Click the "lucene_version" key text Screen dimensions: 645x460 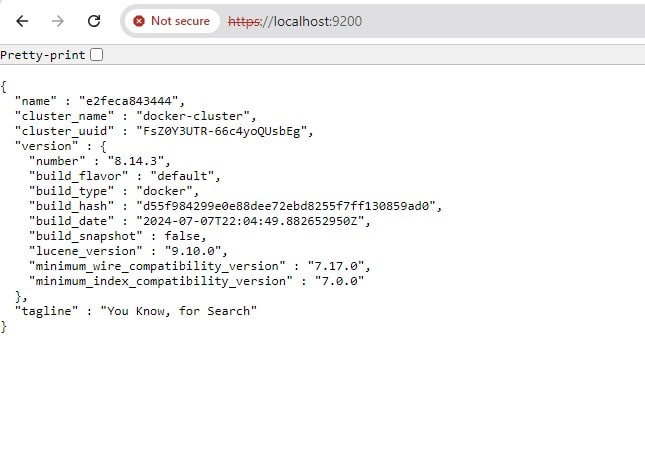click(x=86, y=251)
